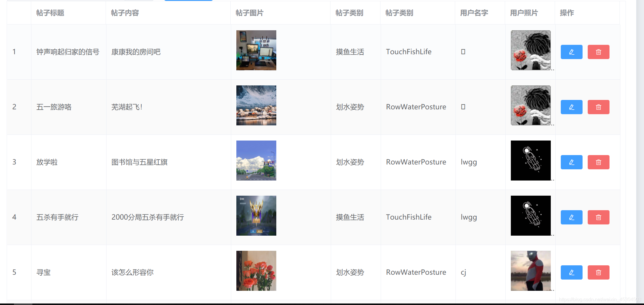Open user photo in row 五一旅游咯
The height and width of the screenshot is (305, 644).
531,105
